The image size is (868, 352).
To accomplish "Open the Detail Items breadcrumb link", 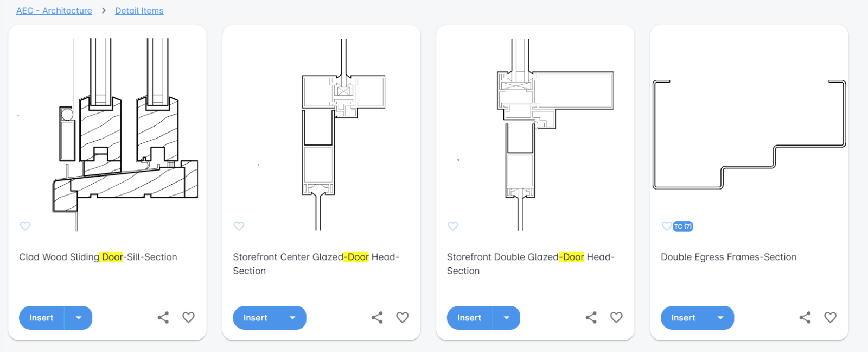I will 139,11.
